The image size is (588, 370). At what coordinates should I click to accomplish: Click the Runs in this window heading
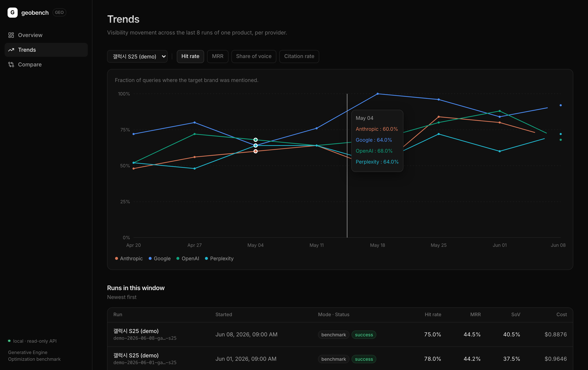[x=136, y=288]
